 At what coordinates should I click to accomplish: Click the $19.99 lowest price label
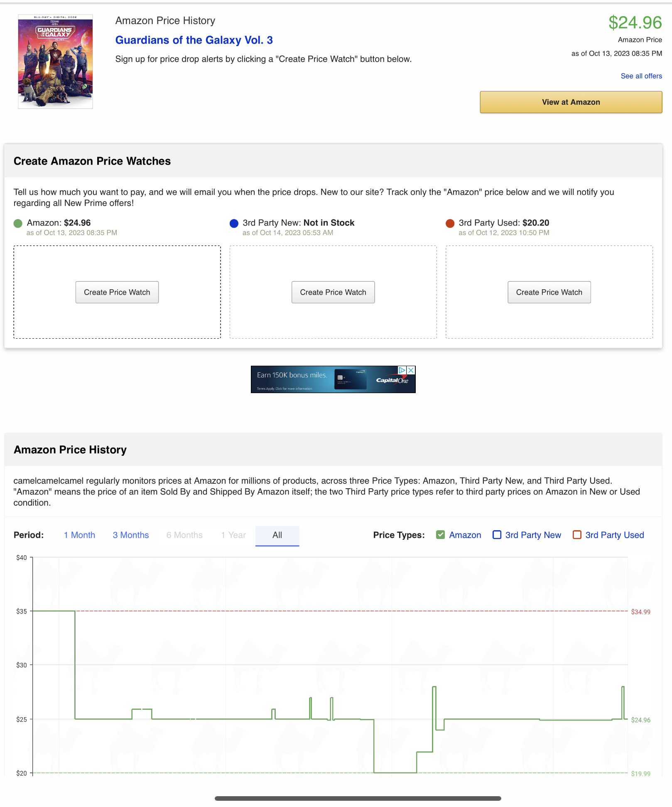click(640, 774)
